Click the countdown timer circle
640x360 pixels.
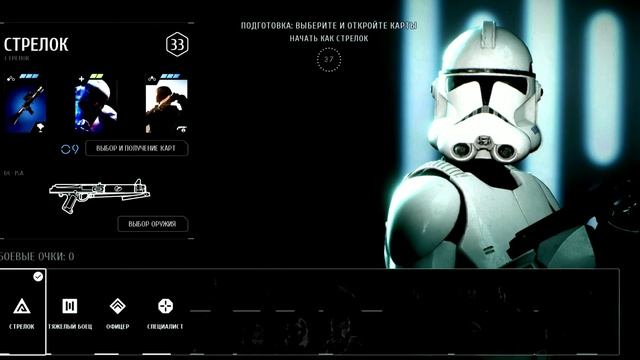(329, 60)
